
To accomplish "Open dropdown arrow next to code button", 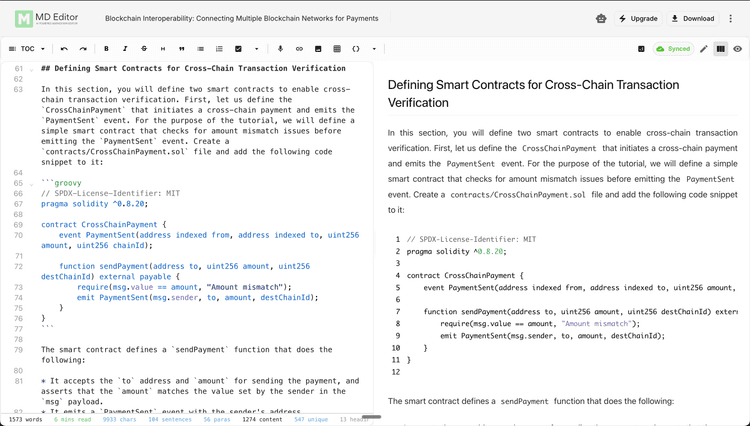I will tap(374, 48).
